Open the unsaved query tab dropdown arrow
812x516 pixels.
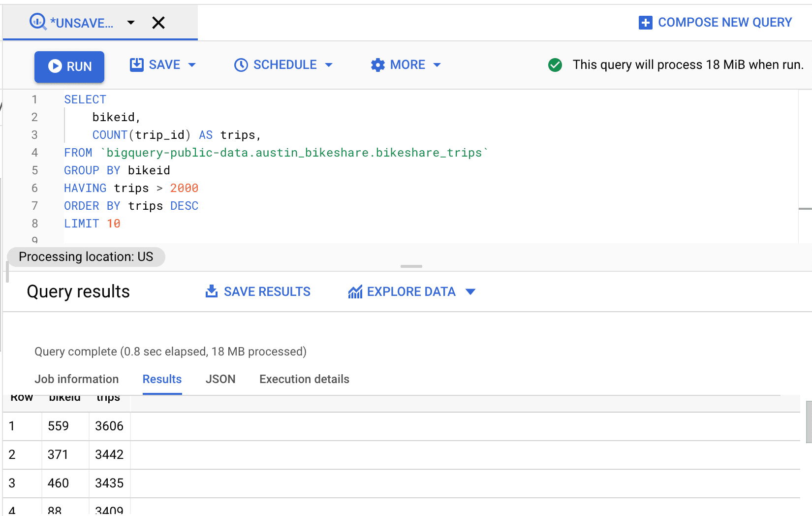[x=131, y=23]
